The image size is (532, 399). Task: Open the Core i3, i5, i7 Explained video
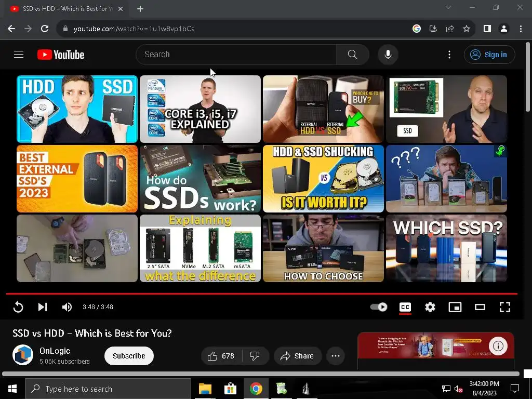pos(200,109)
